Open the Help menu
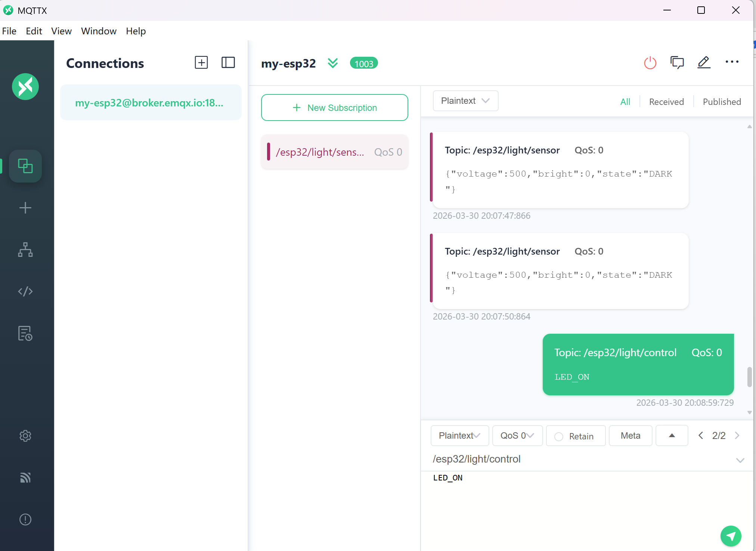 click(x=136, y=31)
